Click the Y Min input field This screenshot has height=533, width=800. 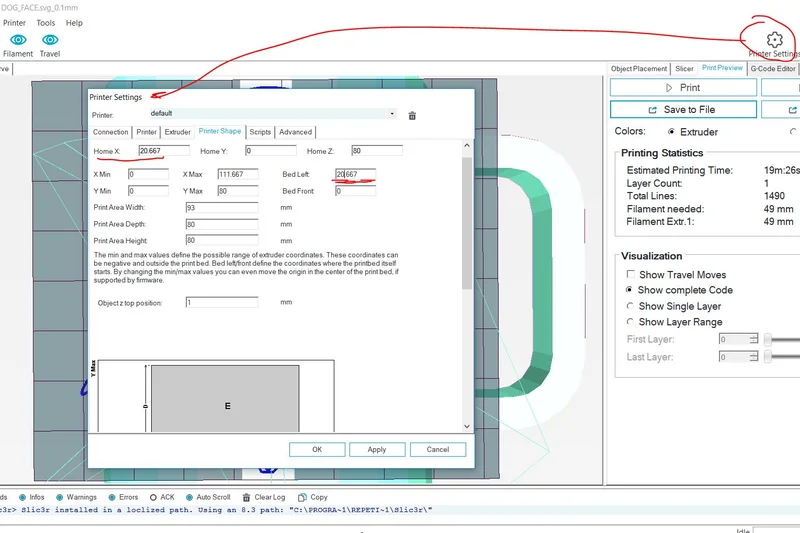[148, 191]
